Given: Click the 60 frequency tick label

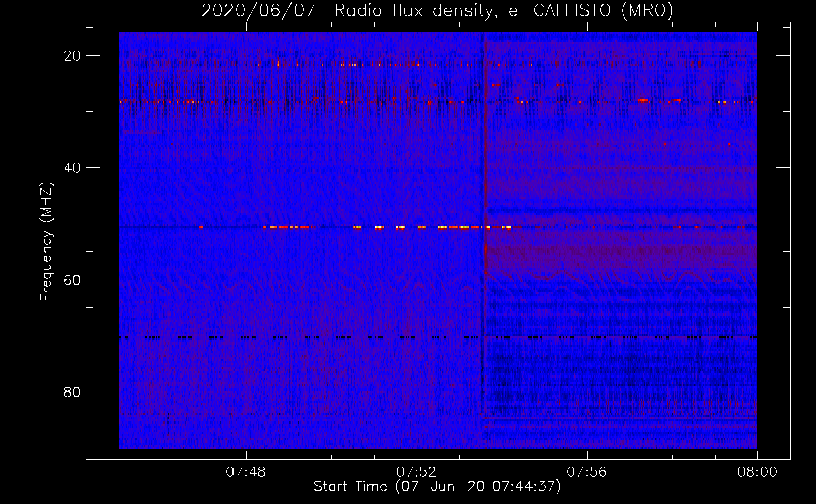Looking at the screenshot, I should pos(73,280).
